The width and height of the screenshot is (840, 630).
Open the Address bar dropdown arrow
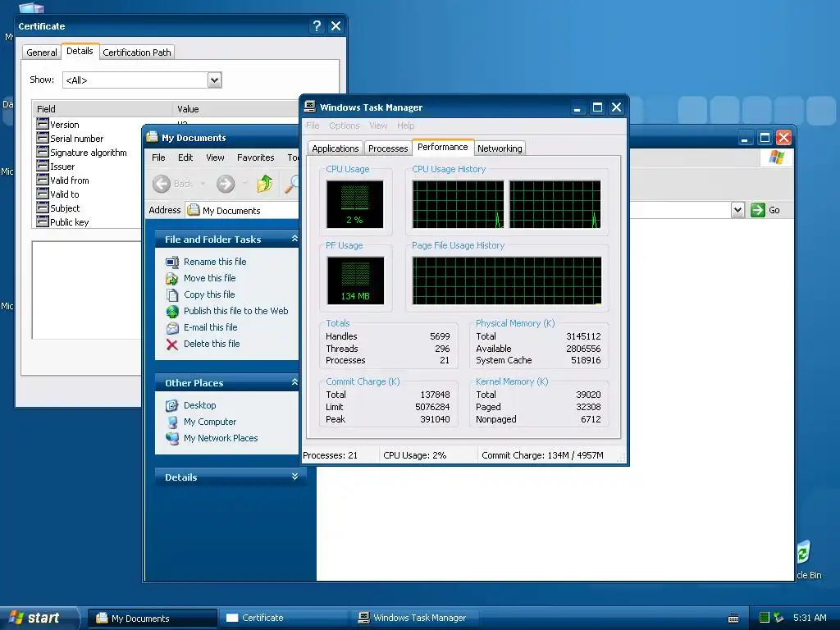737,210
